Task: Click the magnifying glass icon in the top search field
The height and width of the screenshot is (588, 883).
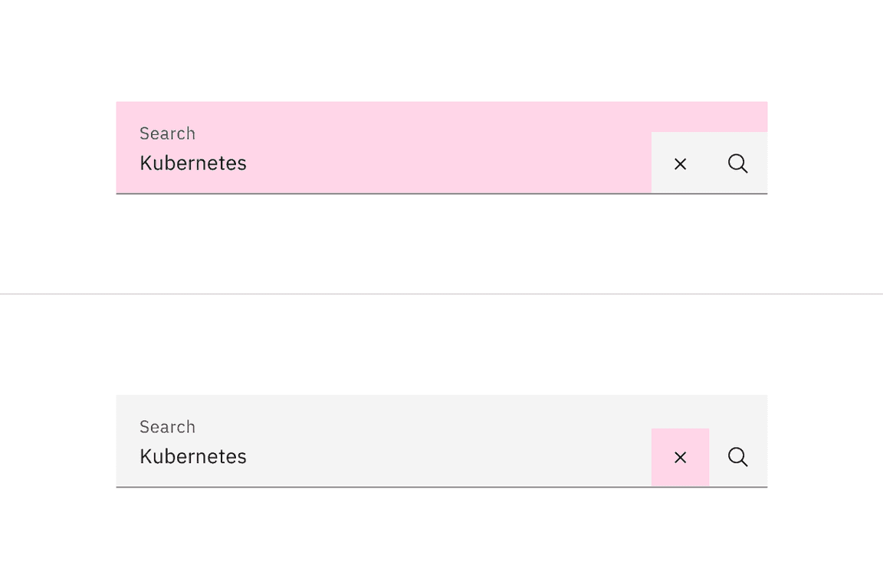Action: (737, 163)
